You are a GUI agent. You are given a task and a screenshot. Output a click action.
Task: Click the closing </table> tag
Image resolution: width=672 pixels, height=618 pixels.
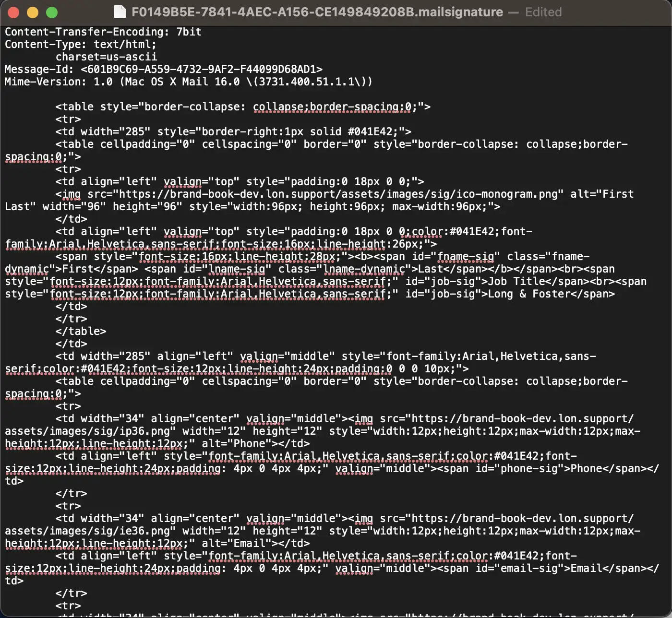81,331
